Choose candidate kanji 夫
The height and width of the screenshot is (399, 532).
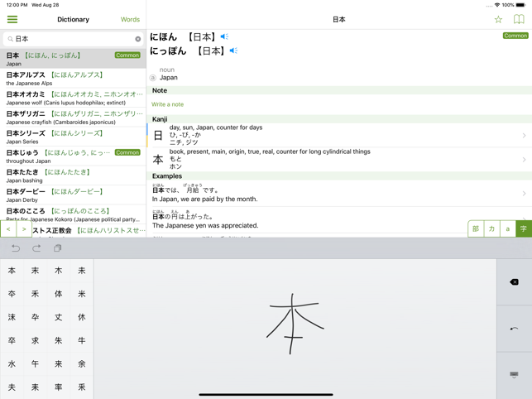(12, 387)
